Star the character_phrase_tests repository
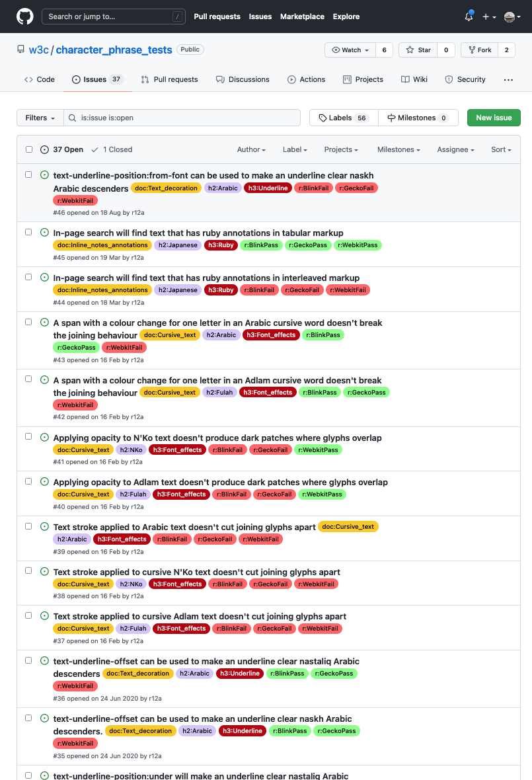532x780 pixels. coord(418,50)
